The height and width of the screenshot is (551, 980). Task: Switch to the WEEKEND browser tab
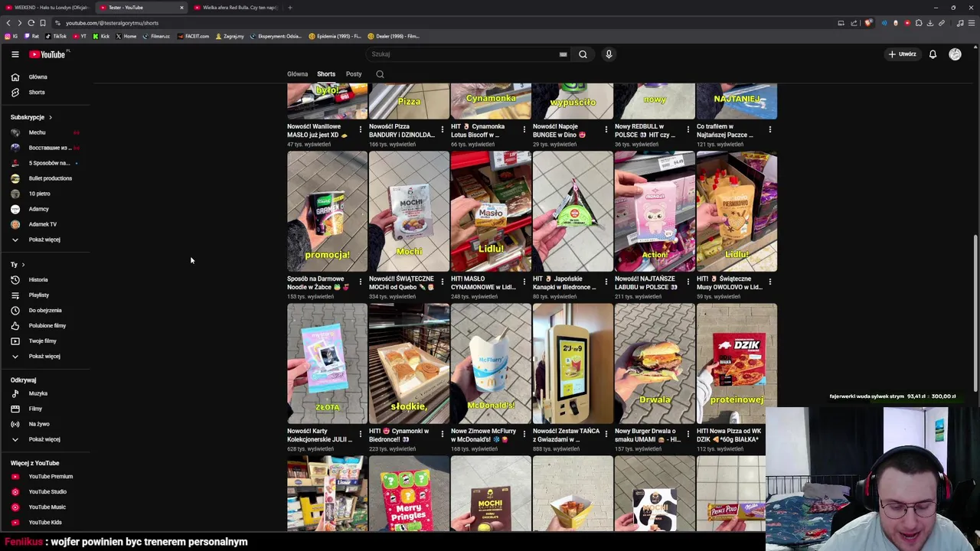(46, 8)
